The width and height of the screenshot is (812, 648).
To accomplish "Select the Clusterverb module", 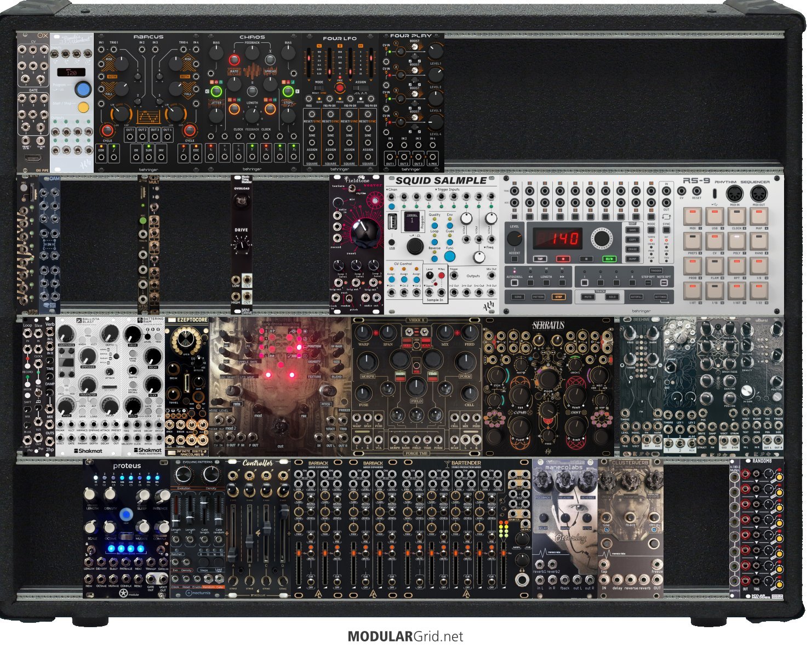I will [631, 529].
